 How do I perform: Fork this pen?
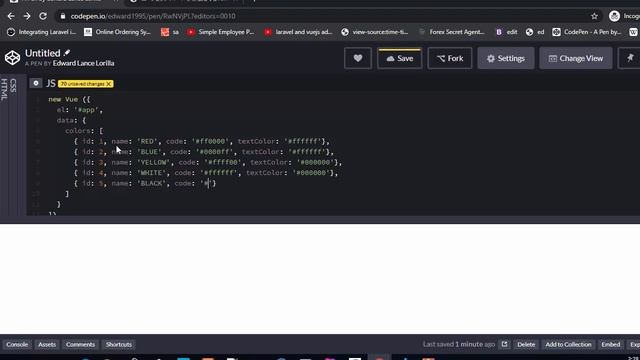point(450,58)
